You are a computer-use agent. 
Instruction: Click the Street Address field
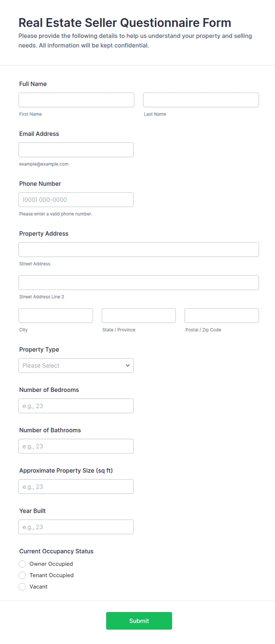coord(139,250)
